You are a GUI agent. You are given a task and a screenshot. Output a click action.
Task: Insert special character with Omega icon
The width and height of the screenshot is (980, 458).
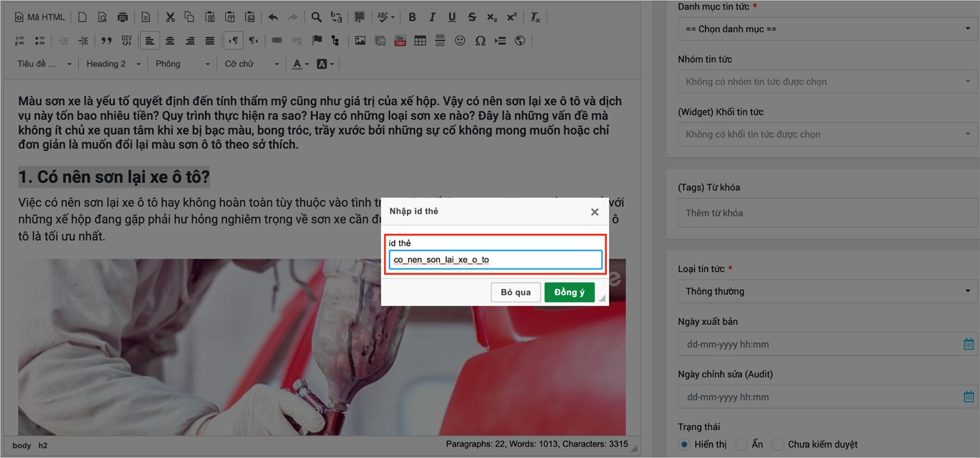tap(480, 41)
